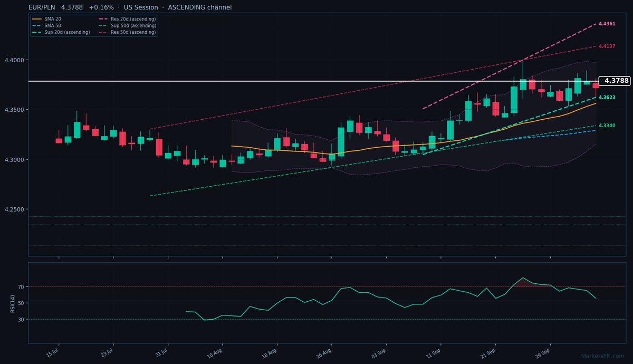633x364 pixels.
Task: Select the Sup 20d (ascending) legend entry
Action: pos(61,32)
